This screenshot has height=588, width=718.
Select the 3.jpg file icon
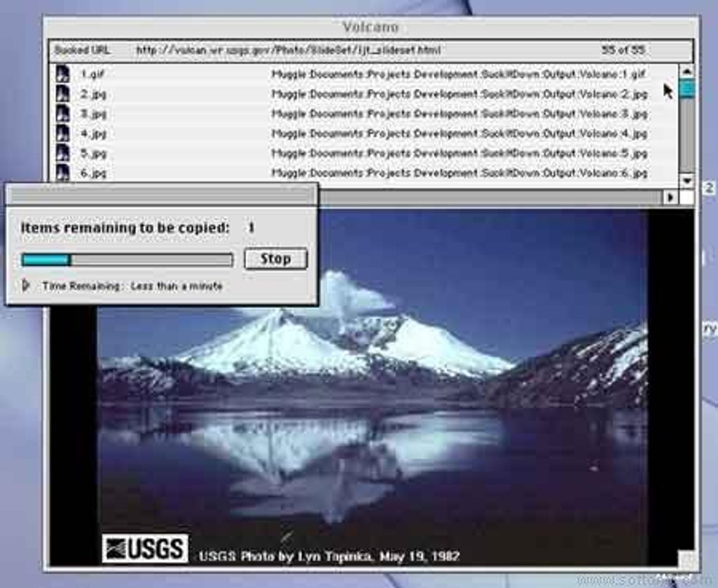[x=63, y=113]
